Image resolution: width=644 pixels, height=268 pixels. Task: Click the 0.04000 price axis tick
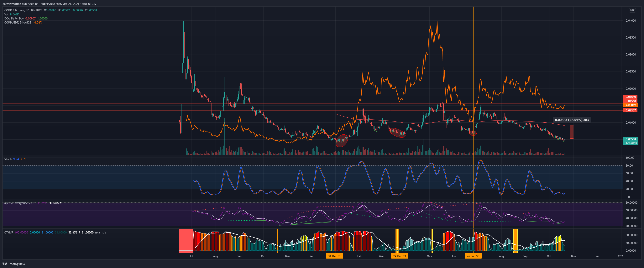coord(631,20)
